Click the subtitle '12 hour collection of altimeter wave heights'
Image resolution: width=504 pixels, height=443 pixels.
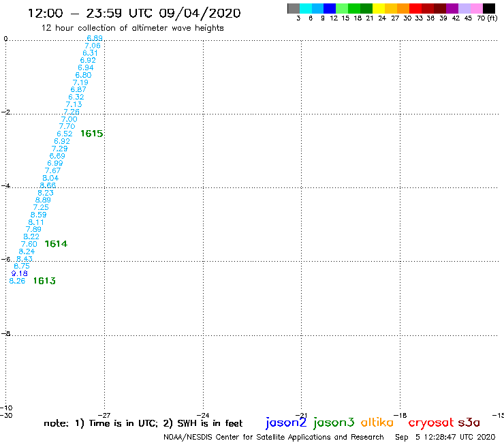(132, 28)
